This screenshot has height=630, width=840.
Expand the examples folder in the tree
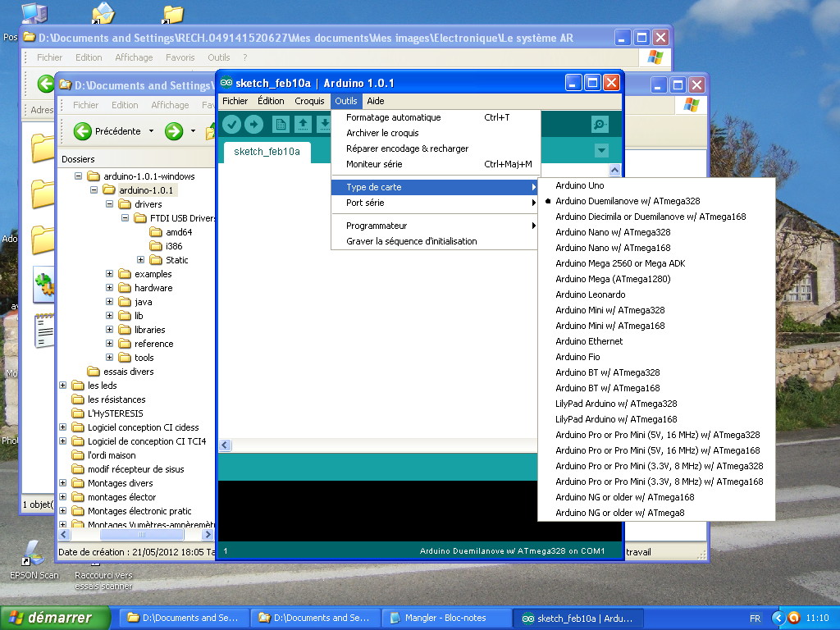pos(110,274)
